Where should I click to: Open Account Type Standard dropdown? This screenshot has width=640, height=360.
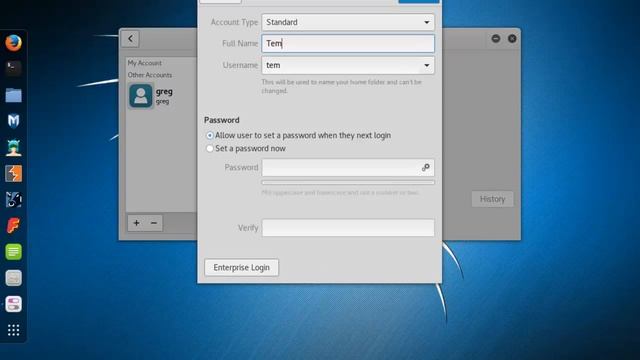[348, 22]
